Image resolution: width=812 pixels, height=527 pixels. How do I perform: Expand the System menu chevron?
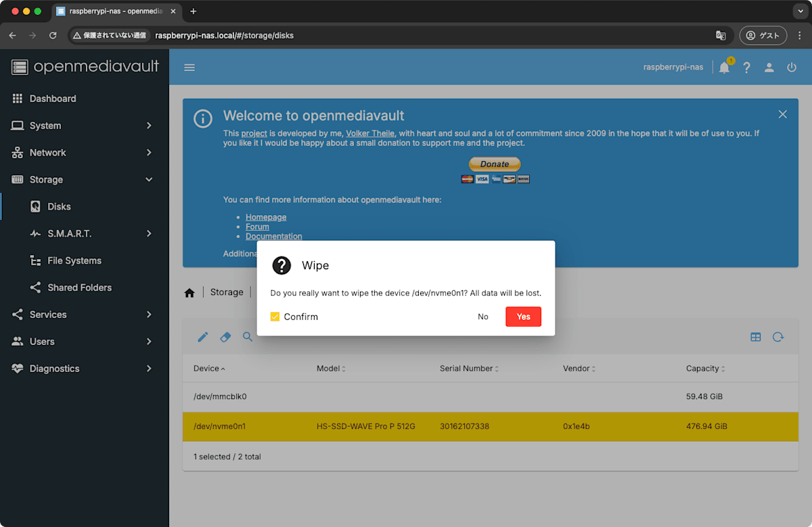pyautogui.click(x=149, y=126)
